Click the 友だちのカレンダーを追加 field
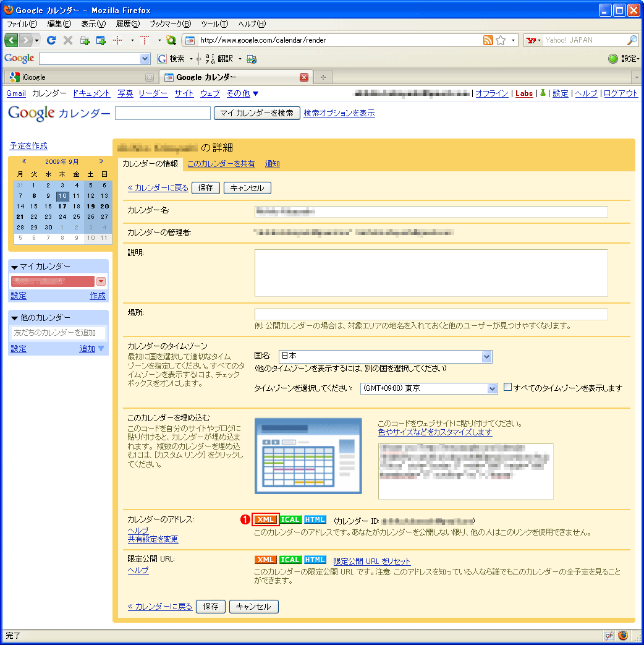 click(x=58, y=332)
